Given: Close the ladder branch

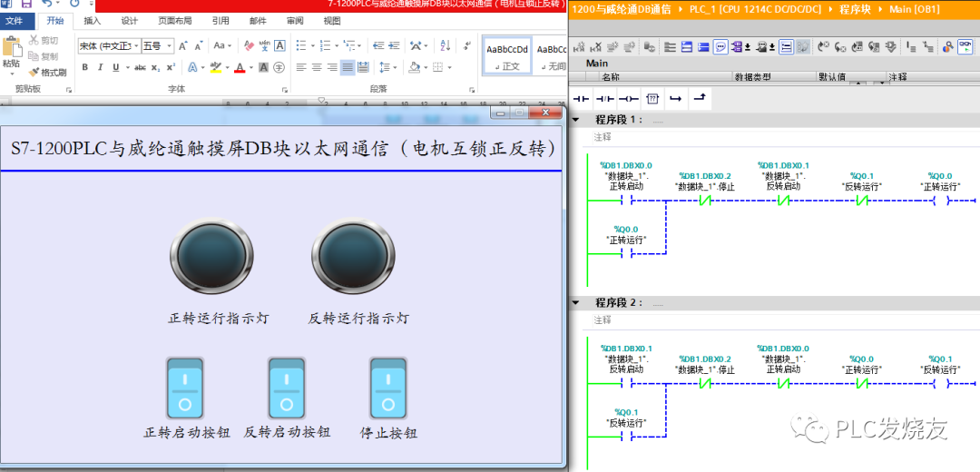Looking at the screenshot, I should (x=700, y=99).
